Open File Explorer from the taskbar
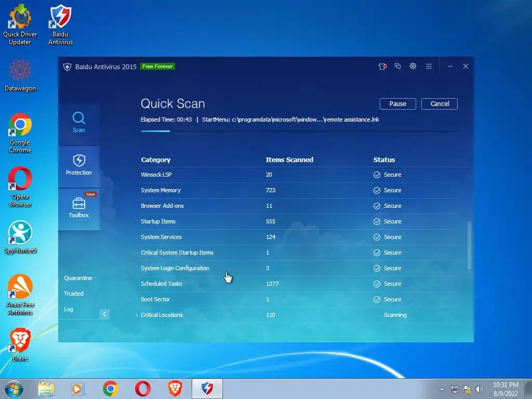This screenshot has width=532, height=399. coord(46,389)
